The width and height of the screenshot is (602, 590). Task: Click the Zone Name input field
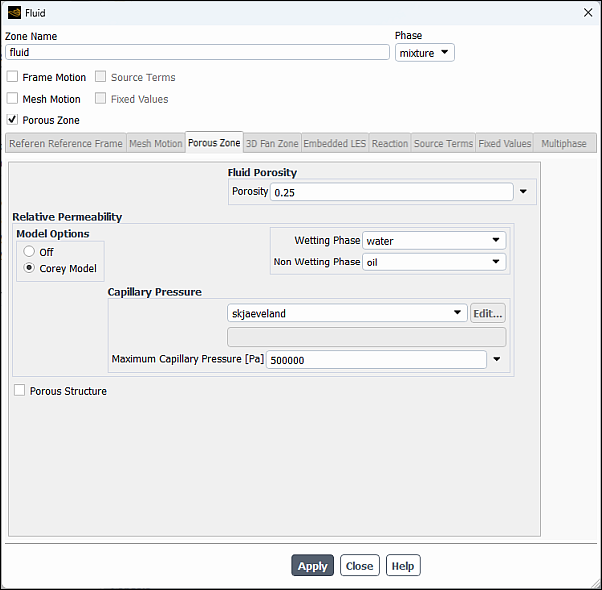(197, 52)
